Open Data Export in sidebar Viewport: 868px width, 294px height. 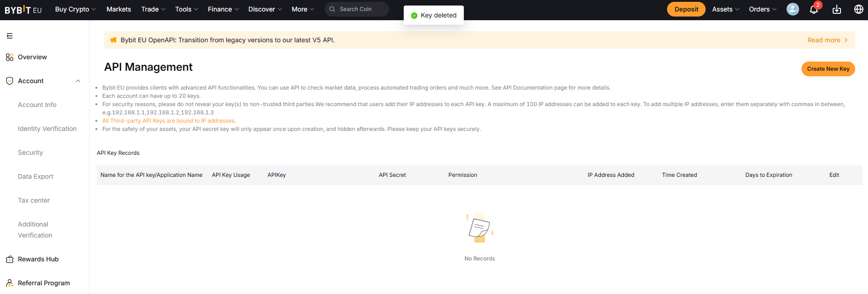pos(35,176)
